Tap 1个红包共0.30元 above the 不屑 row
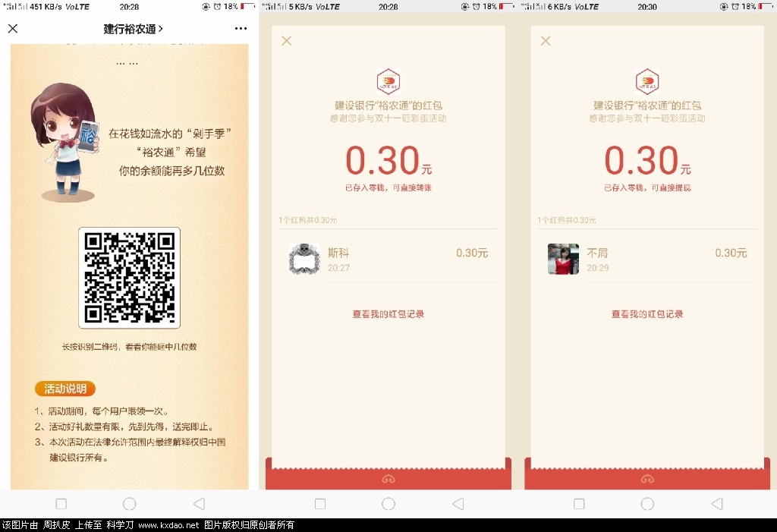 click(566, 220)
